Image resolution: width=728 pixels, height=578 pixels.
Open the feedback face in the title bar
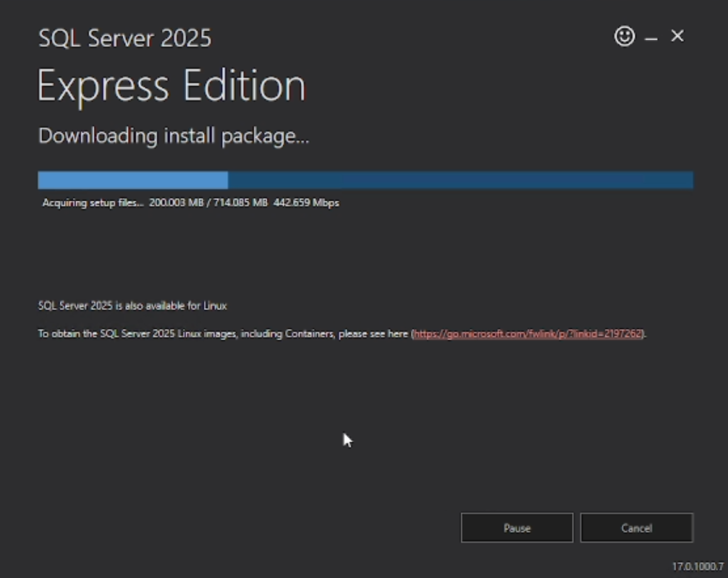tap(624, 36)
